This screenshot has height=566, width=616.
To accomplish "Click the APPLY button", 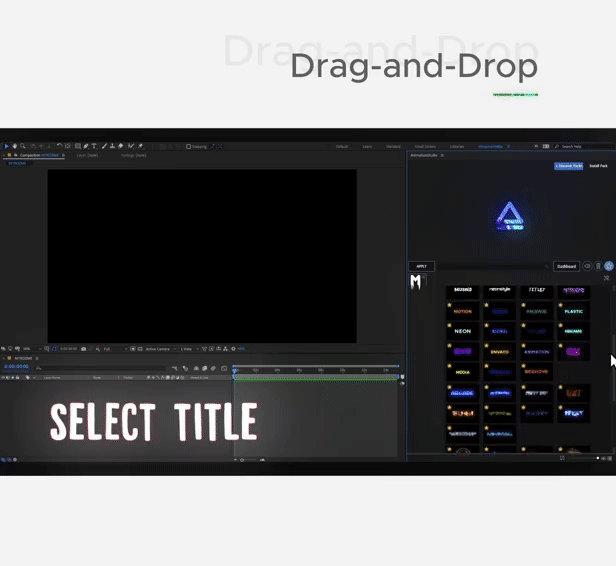I will point(422,266).
